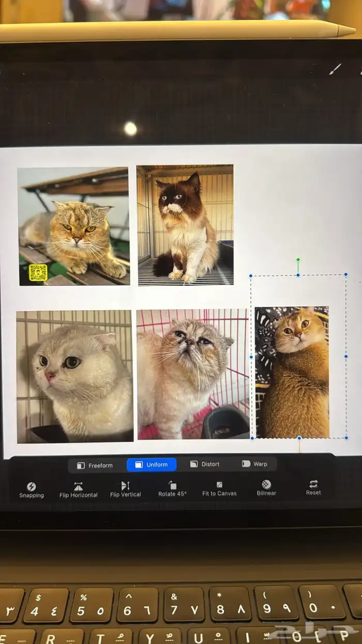
Task: Click top-right corner handle of selection
Action: click(345, 274)
